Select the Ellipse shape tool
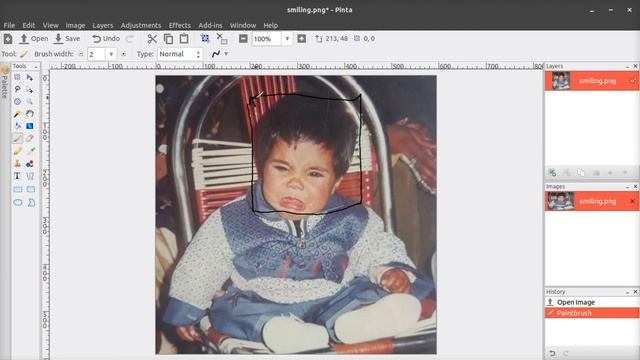640x360 pixels. pyautogui.click(x=18, y=202)
